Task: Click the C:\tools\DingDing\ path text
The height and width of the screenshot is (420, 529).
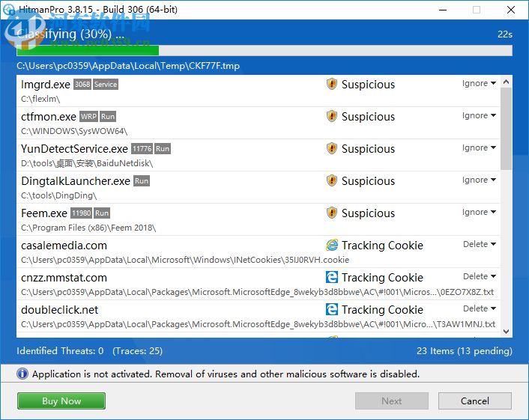Action: coord(59,195)
